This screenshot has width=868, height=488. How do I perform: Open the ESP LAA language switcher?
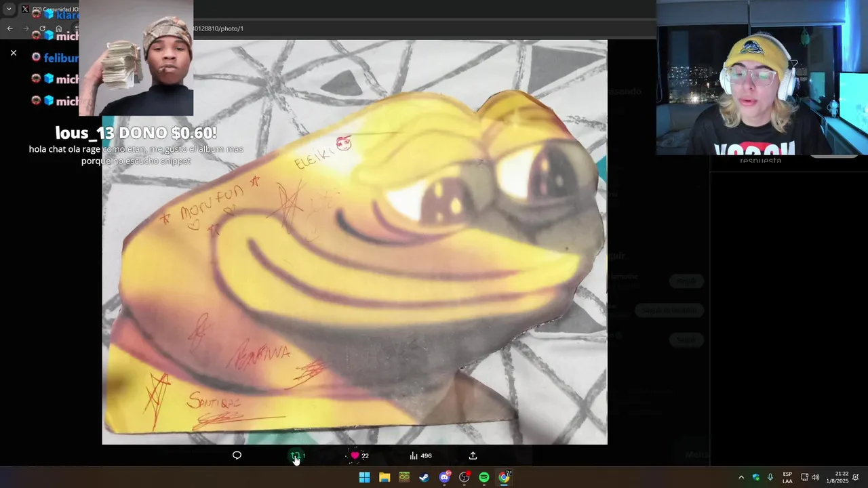pyautogui.click(x=787, y=477)
